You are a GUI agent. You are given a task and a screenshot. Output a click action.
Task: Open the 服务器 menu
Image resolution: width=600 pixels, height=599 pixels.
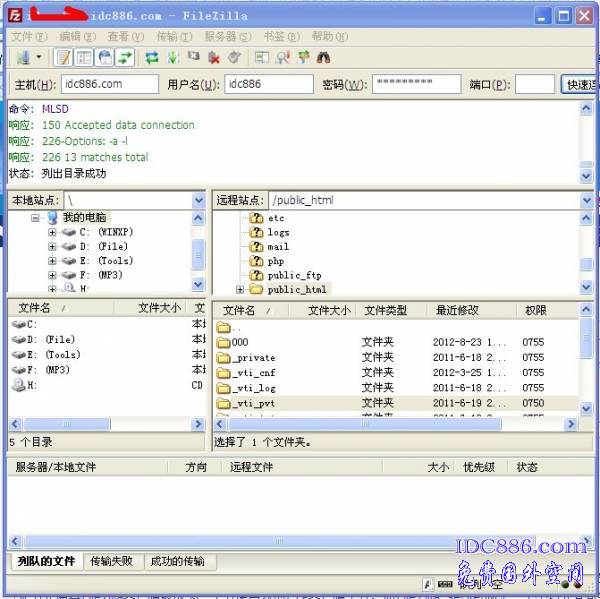(x=219, y=36)
